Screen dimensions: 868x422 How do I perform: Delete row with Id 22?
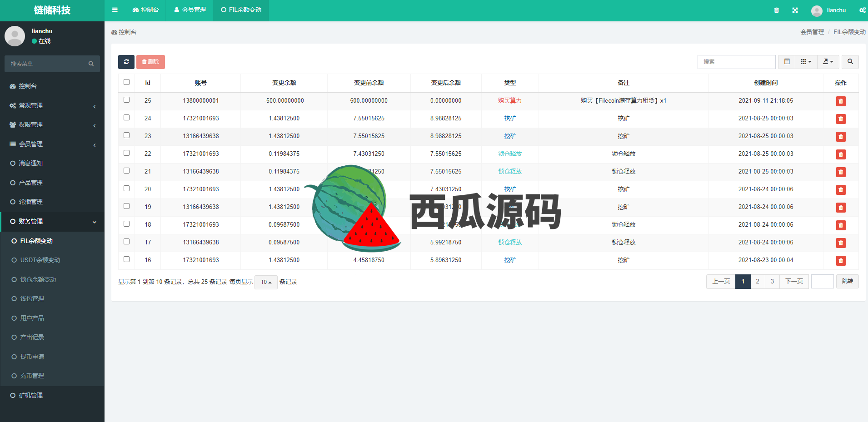841,154
